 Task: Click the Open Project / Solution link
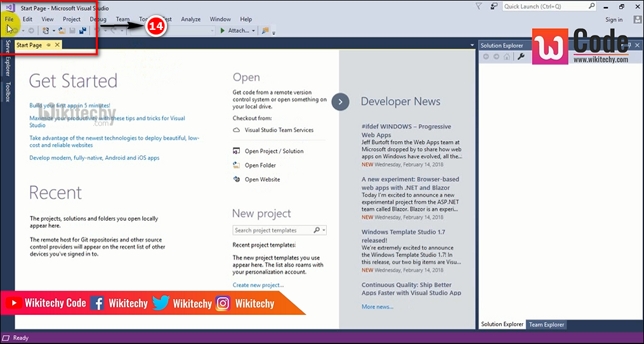(274, 151)
